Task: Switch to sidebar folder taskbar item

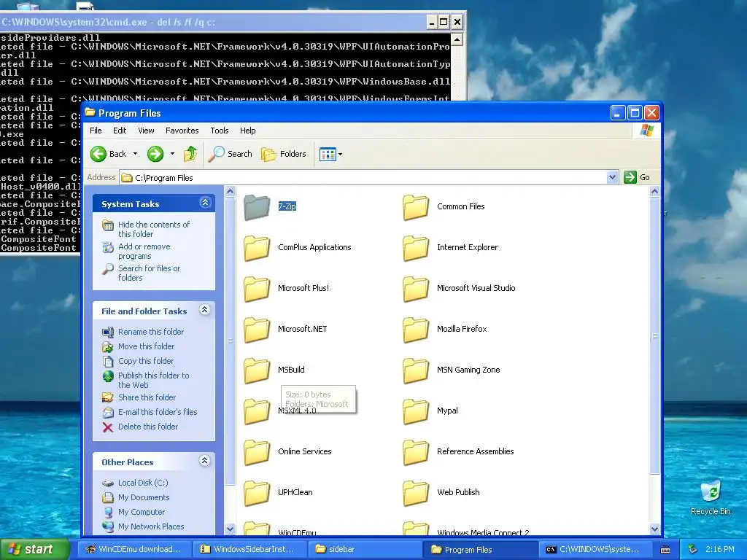Action: point(365,549)
